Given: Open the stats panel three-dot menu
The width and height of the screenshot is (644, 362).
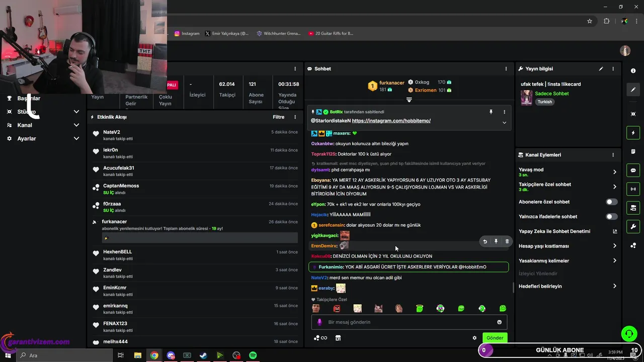Looking at the screenshot, I should [295, 69].
